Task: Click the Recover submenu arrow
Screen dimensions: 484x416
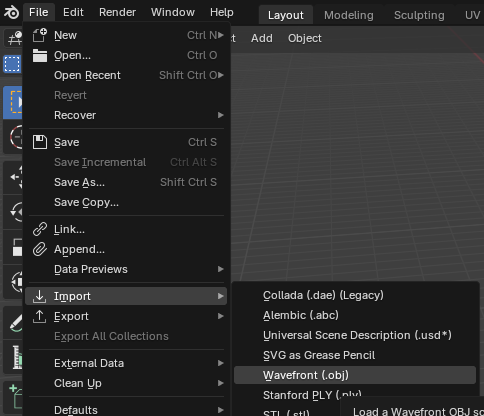Action: point(220,115)
